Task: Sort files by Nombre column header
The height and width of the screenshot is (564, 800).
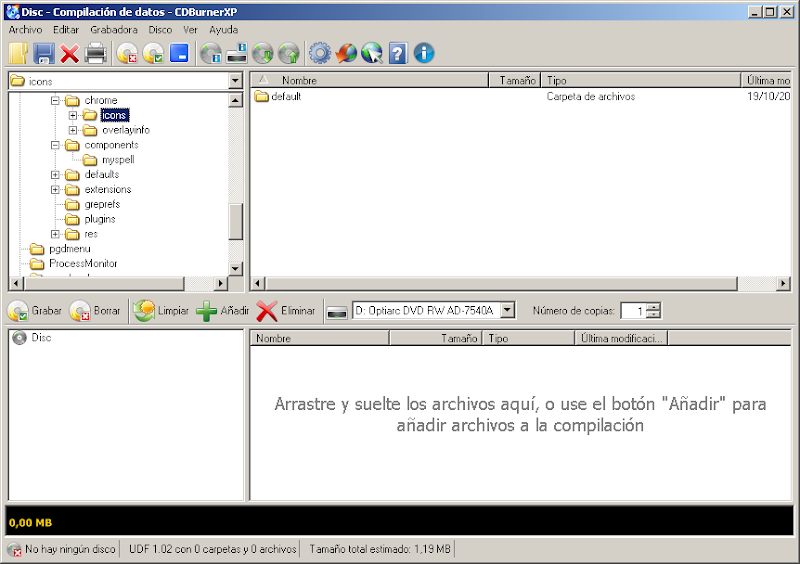Action: coord(369,80)
